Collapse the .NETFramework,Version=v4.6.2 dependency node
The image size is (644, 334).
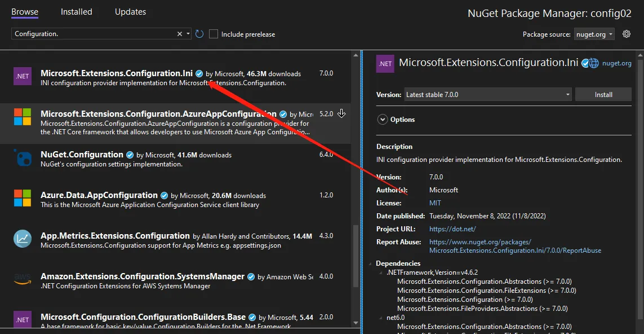(x=381, y=273)
